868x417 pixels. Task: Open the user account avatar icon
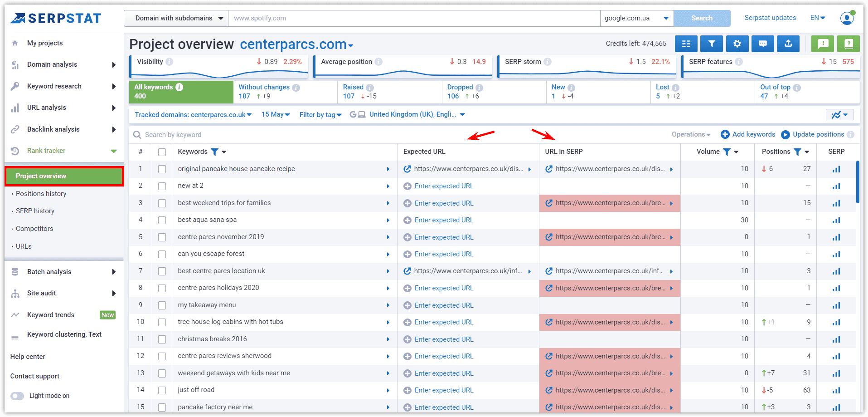pos(847,18)
